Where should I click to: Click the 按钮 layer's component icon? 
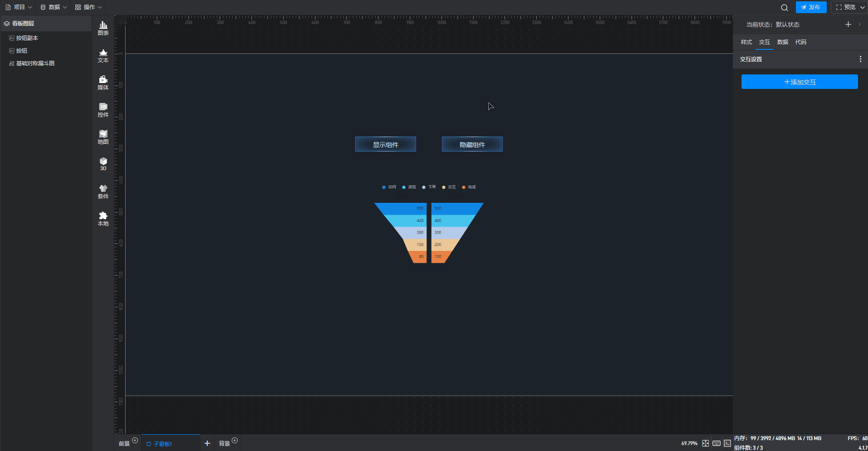tap(12, 51)
